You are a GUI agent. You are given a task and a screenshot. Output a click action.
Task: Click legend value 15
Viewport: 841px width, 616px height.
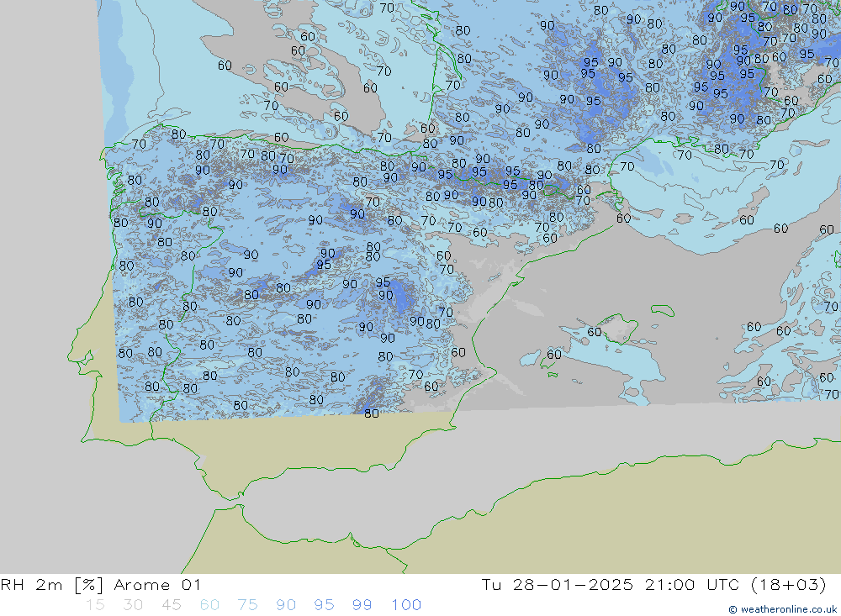(x=95, y=605)
